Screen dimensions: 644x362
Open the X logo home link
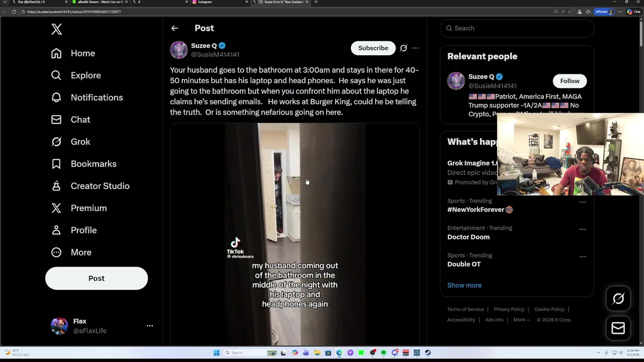click(x=56, y=30)
